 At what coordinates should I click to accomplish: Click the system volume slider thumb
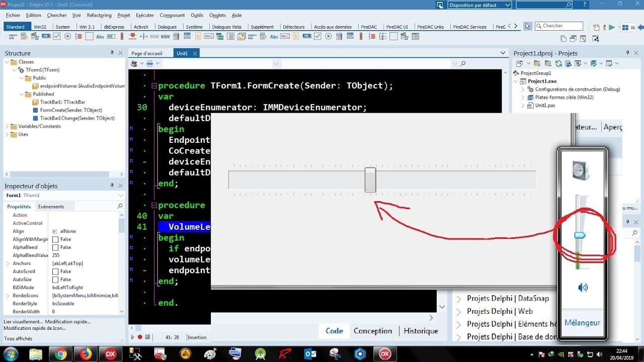[x=580, y=235]
